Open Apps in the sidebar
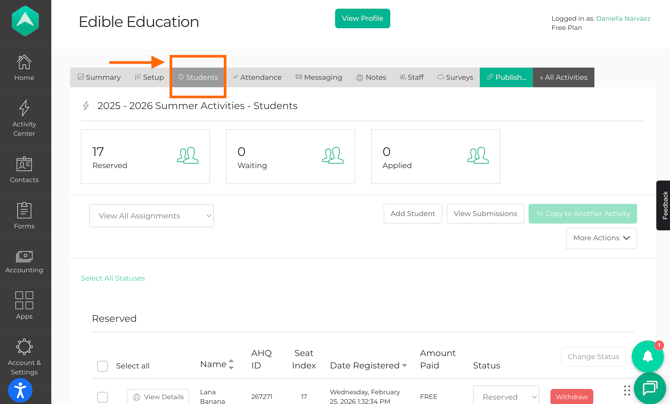The image size is (670, 404). [x=24, y=305]
